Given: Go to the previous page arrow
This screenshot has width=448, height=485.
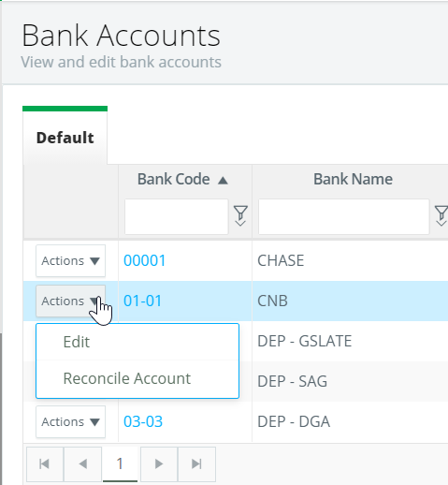Looking at the screenshot, I should coord(83,464).
